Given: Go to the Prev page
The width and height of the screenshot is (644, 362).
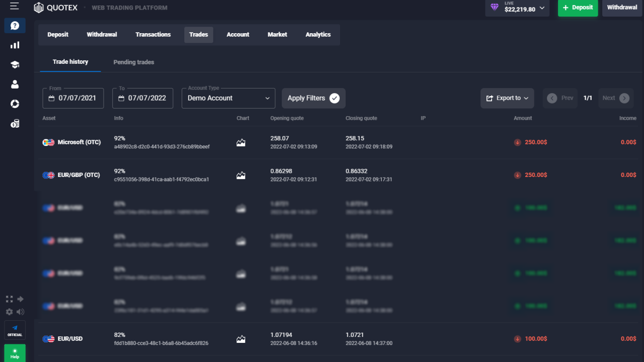Looking at the screenshot, I should tap(560, 98).
